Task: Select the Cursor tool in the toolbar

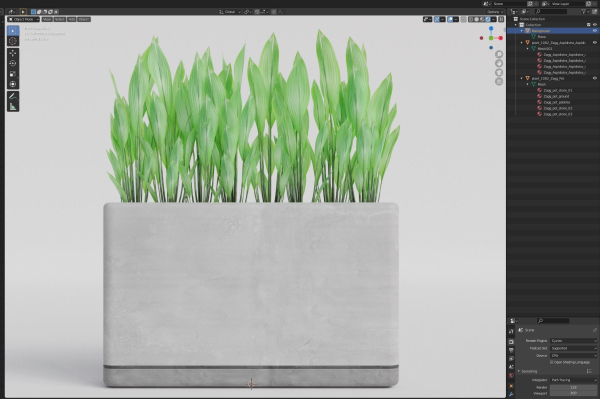Action: tap(13, 41)
